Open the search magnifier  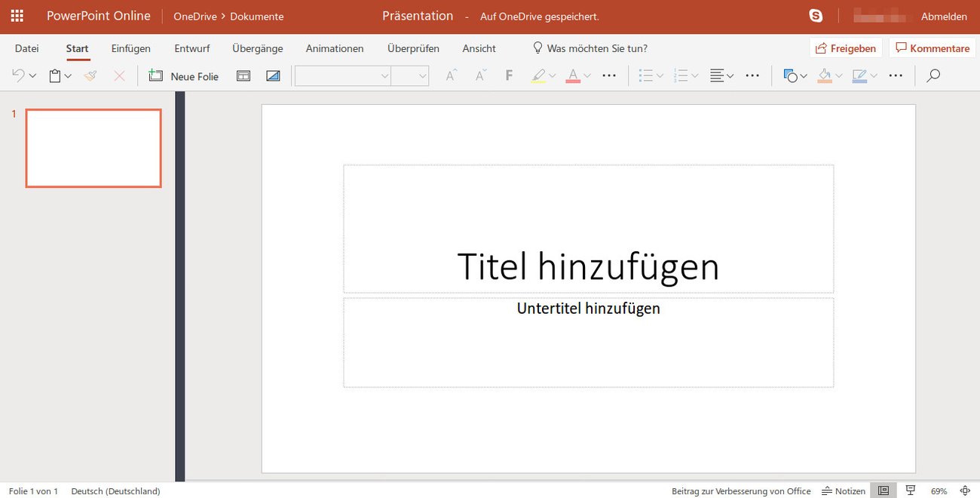[x=933, y=75]
